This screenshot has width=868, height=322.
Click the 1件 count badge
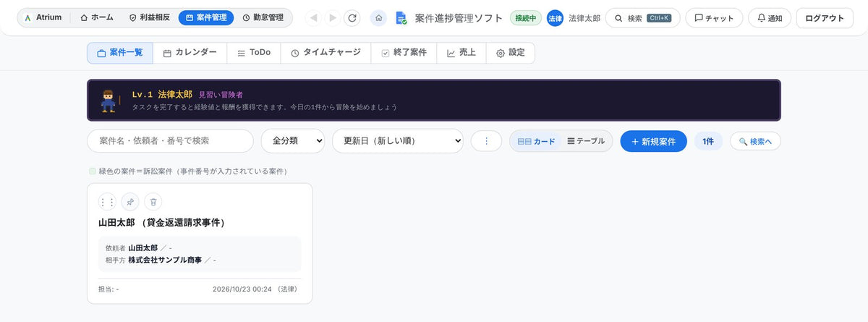pyautogui.click(x=708, y=141)
